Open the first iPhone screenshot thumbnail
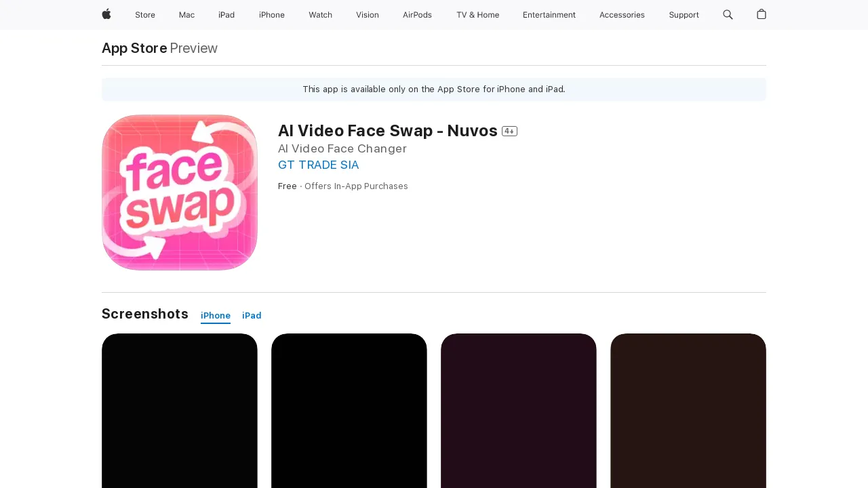 point(180,411)
